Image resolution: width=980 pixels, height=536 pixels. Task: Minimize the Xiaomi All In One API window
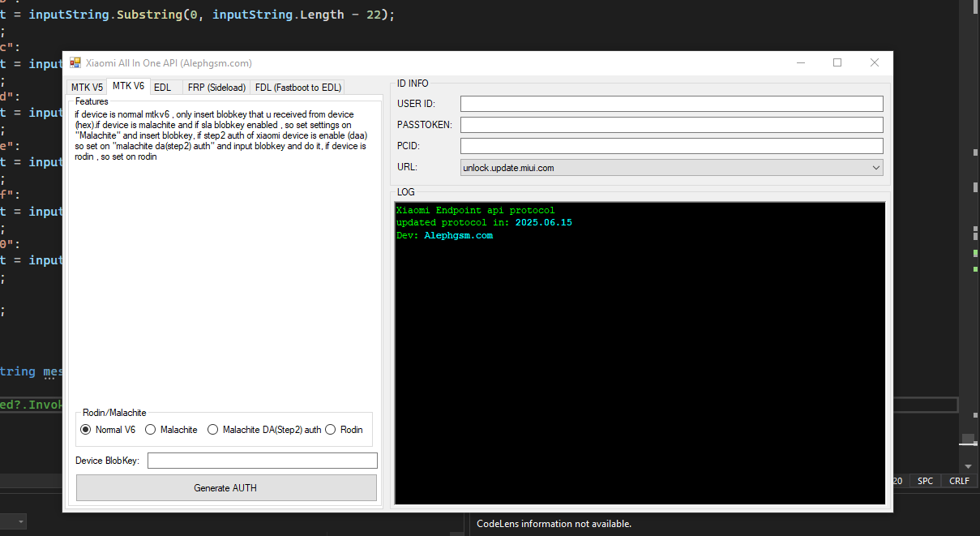800,62
